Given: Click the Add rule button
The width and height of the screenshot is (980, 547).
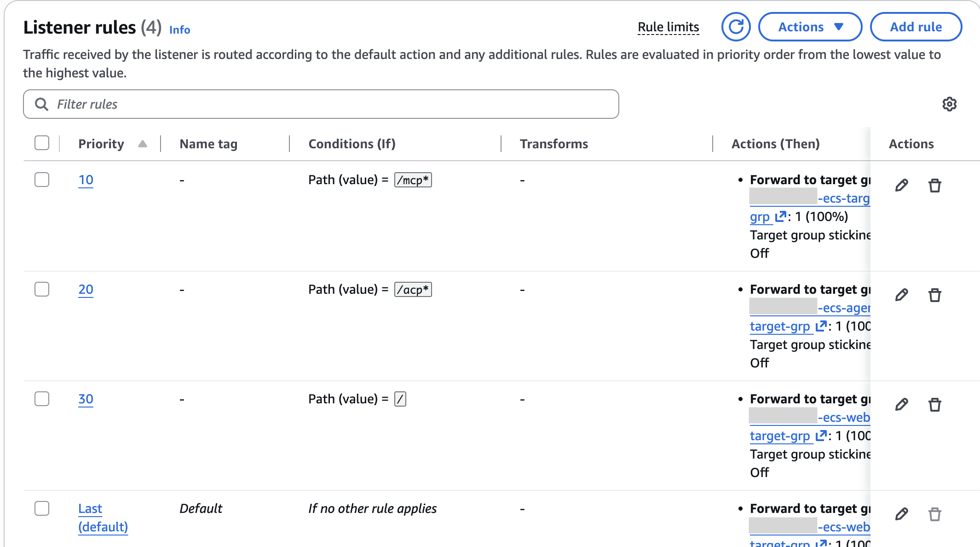Looking at the screenshot, I should (916, 27).
